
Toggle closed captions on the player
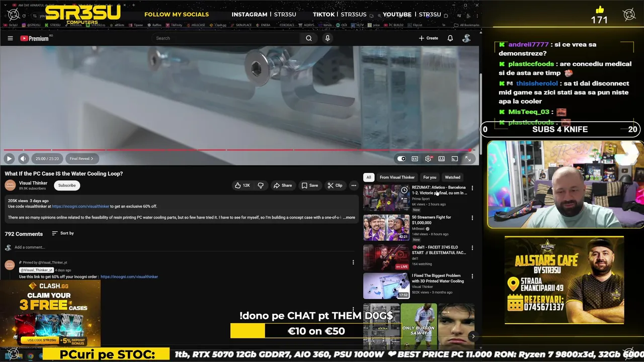415,158
